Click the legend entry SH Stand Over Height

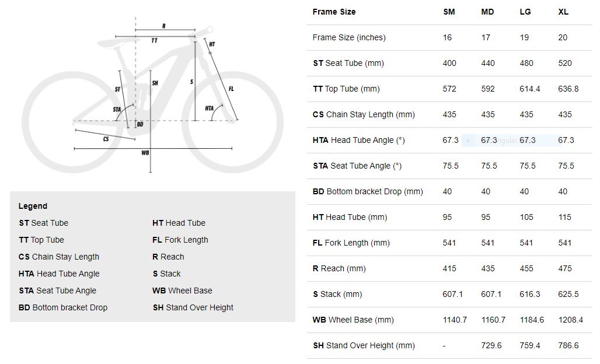pos(193,307)
